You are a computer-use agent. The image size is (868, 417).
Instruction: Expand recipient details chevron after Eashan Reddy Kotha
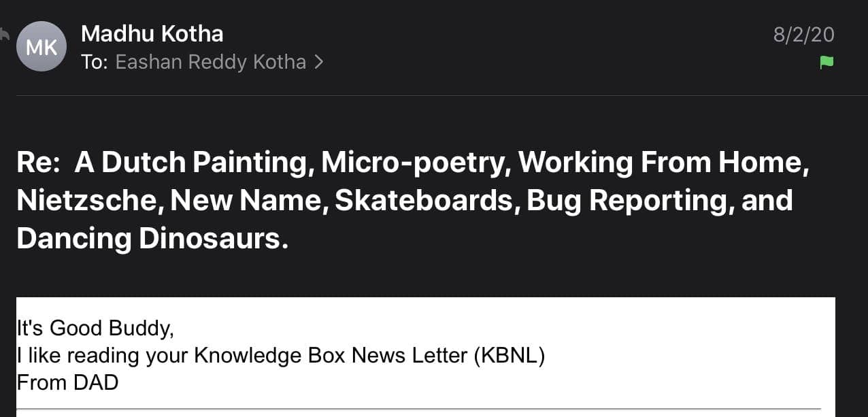tap(318, 63)
